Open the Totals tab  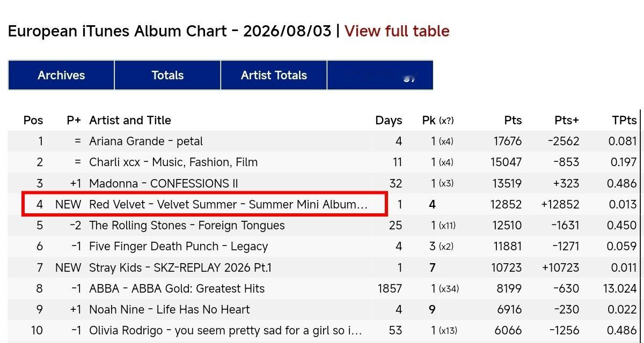point(167,75)
